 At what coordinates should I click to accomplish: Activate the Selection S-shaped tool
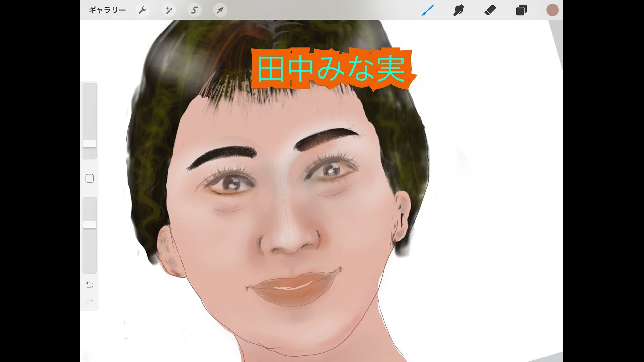tap(194, 10)
